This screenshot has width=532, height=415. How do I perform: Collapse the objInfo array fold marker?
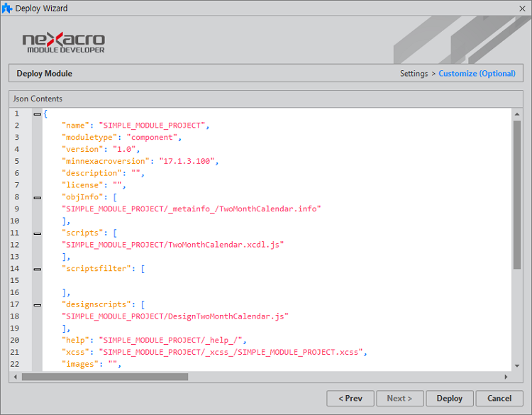[37, 197]
